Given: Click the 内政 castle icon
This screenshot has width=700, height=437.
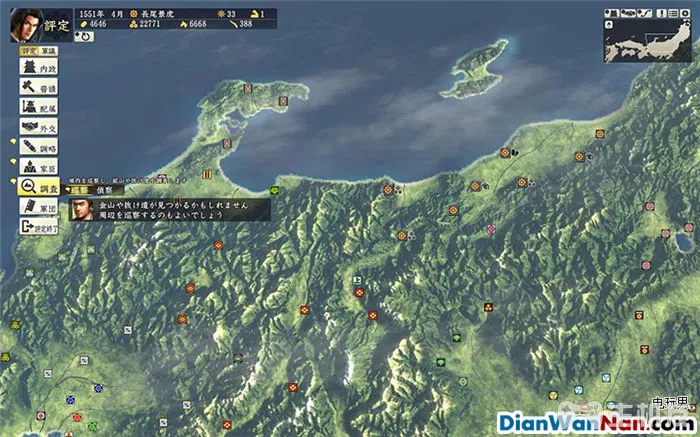Looking at the screenshot, I should pos(29,67).
